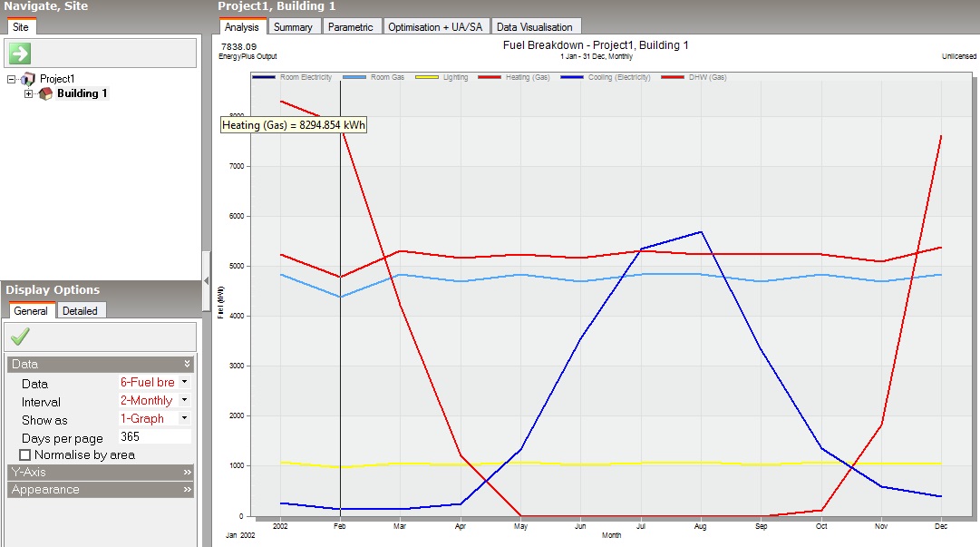Switch to the Detailed display options tab
980x547 pixels.
pos(80,311)
